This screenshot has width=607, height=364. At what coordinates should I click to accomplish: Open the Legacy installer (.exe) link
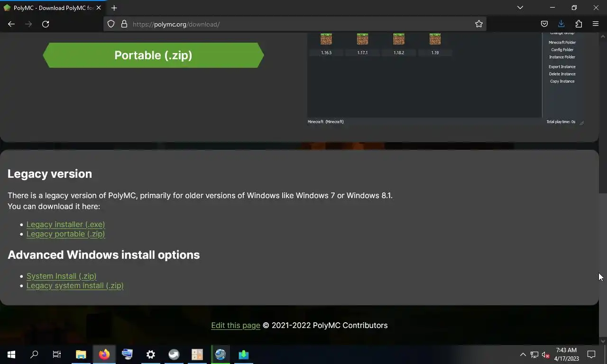65,224
